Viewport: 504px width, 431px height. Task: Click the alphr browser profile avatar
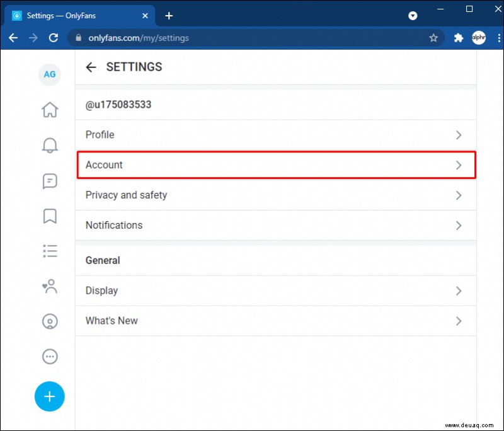click(479, 38)
